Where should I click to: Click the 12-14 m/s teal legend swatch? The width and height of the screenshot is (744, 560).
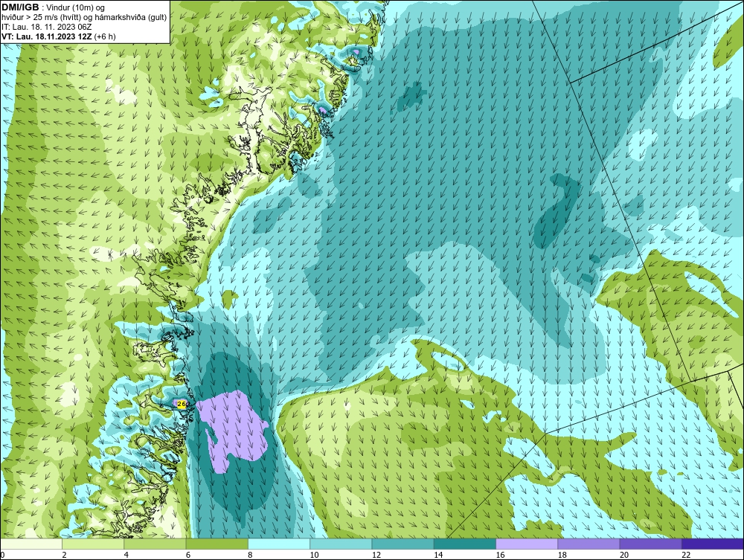(403, 544)
